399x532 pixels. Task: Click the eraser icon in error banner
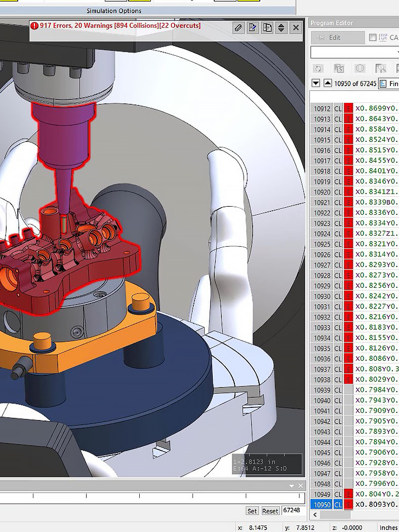[x=238, y=27]
